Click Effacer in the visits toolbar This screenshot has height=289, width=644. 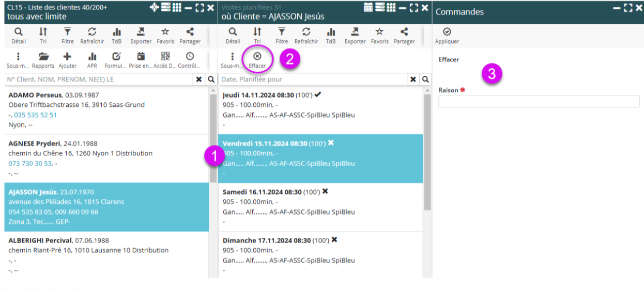click(x=257, y=59)
